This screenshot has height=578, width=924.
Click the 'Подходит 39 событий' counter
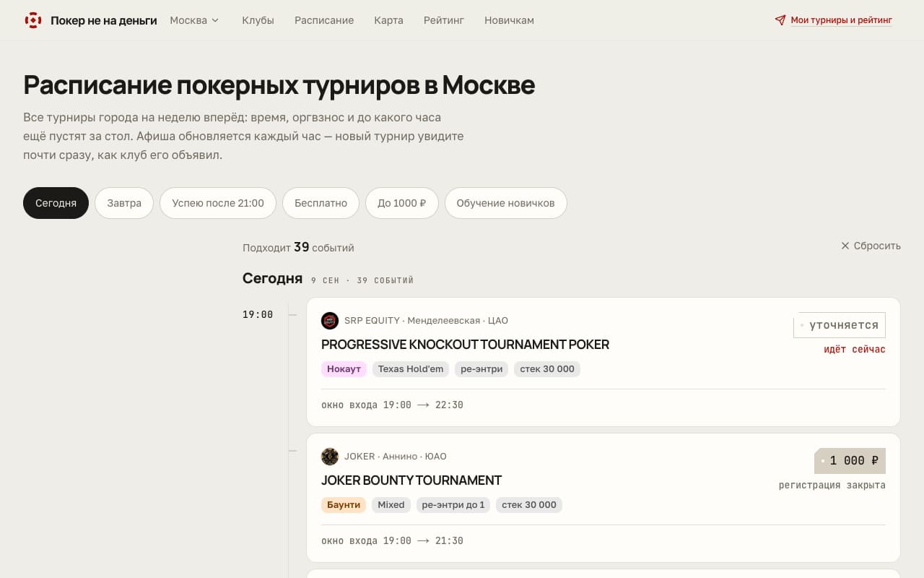(x=298, y=247)
